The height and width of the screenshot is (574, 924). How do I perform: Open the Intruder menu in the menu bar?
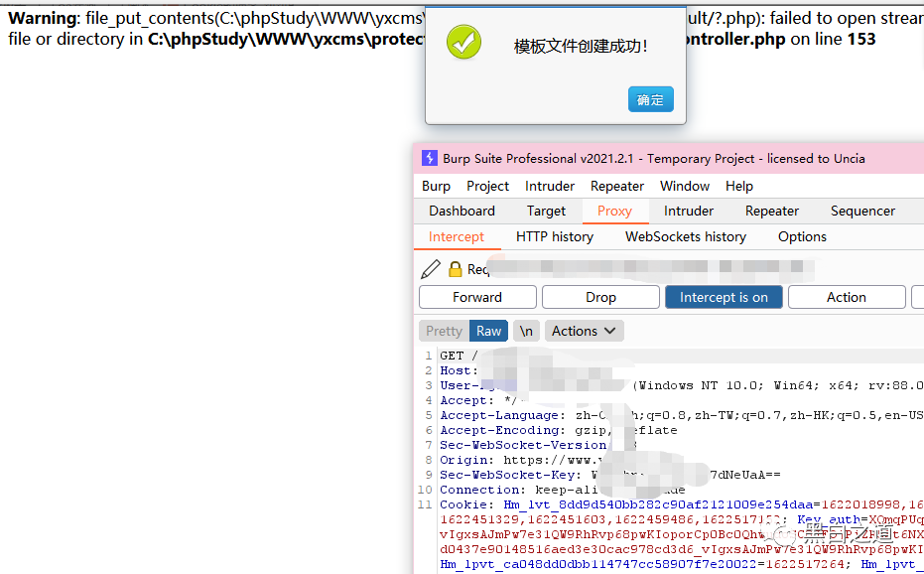[550, 186]
